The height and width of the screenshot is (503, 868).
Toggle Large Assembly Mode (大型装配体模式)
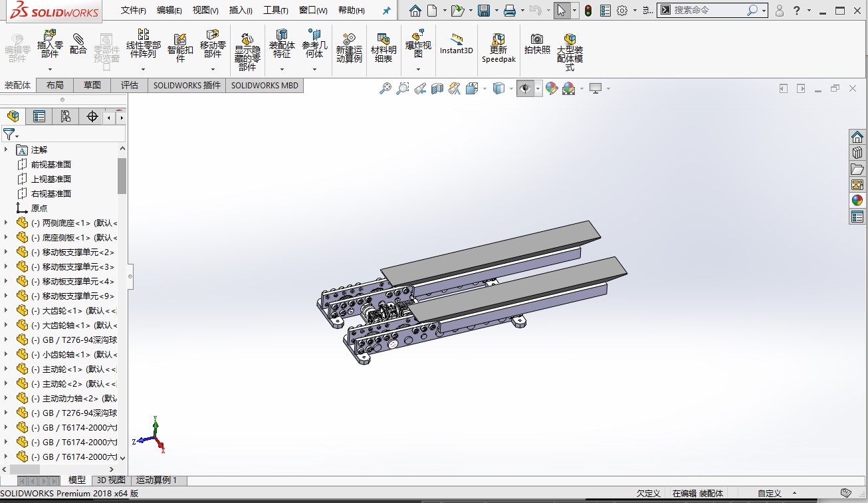click(570, 47)
